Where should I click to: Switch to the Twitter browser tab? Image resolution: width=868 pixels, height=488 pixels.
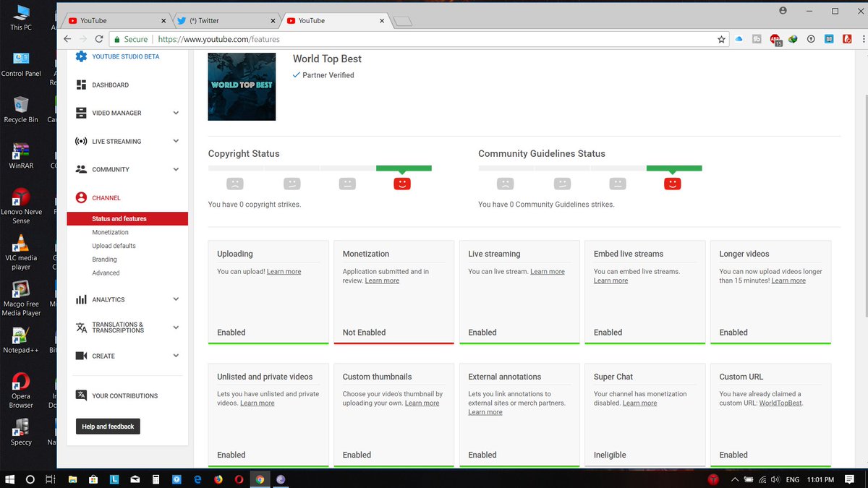tap(226, 21)
